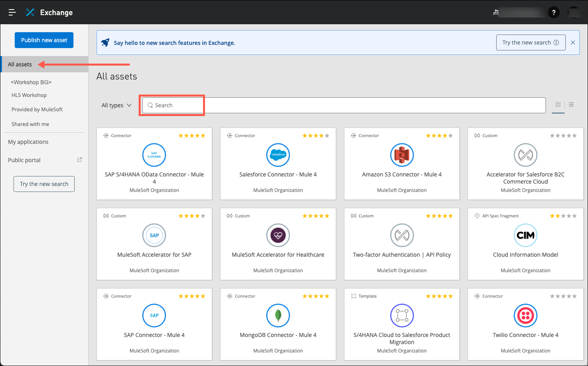Click MuleSoft Accelerator for SAP title

[154, 255]
